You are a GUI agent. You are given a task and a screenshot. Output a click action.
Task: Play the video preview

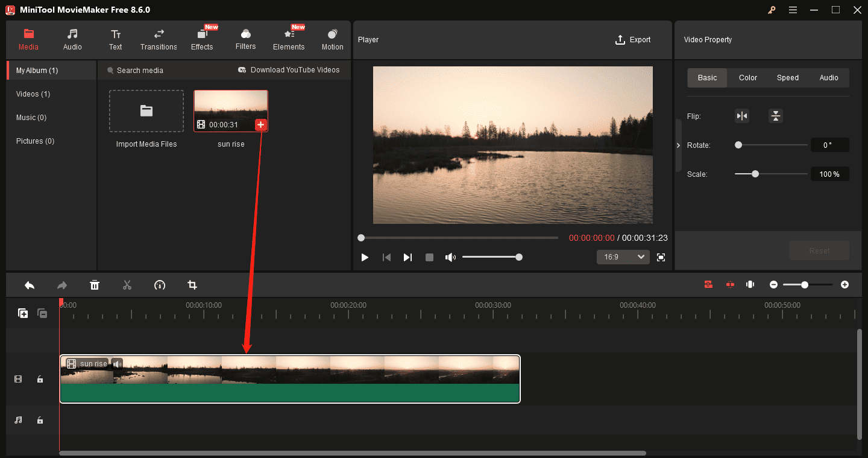point(365,257)
